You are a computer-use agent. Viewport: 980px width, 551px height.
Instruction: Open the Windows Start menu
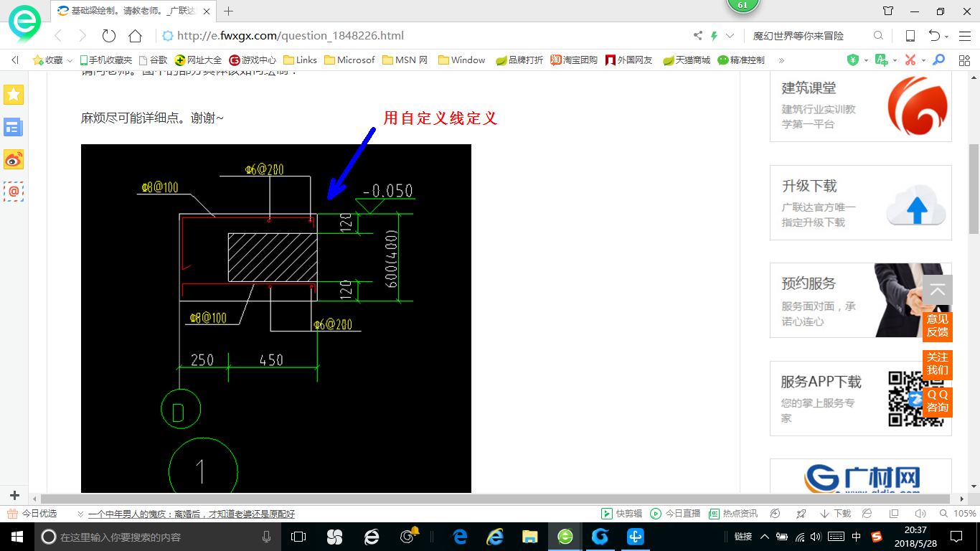17,537
